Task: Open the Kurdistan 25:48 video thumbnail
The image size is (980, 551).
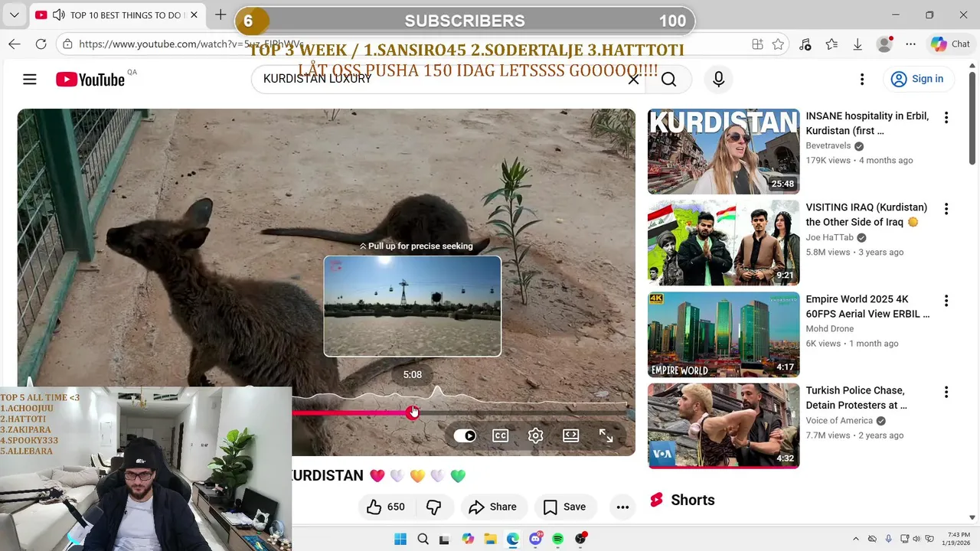Action: point(724,152)
